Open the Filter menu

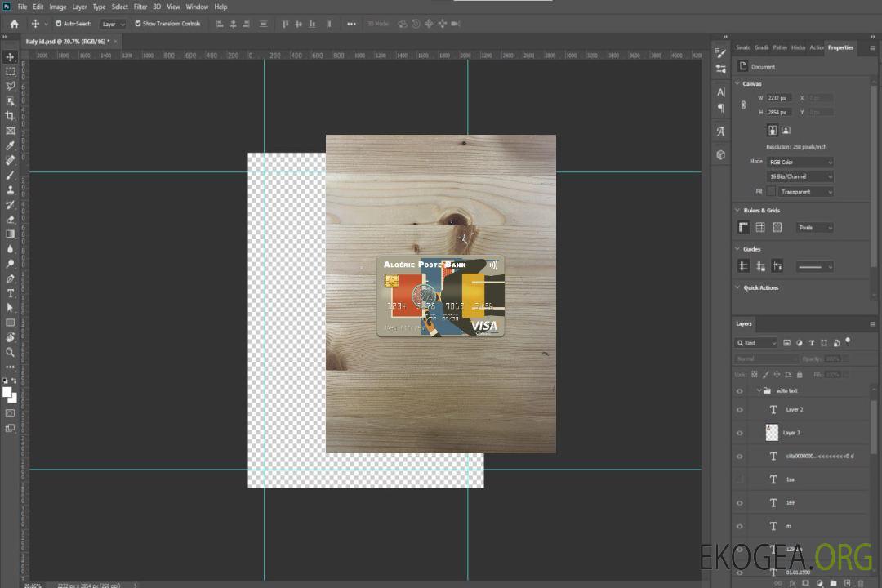140,7
